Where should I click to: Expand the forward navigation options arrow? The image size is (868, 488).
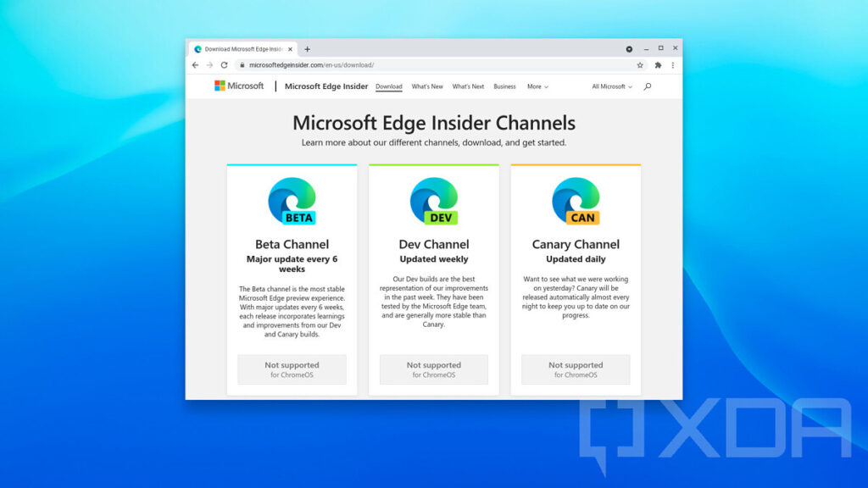tap(209, 64)
